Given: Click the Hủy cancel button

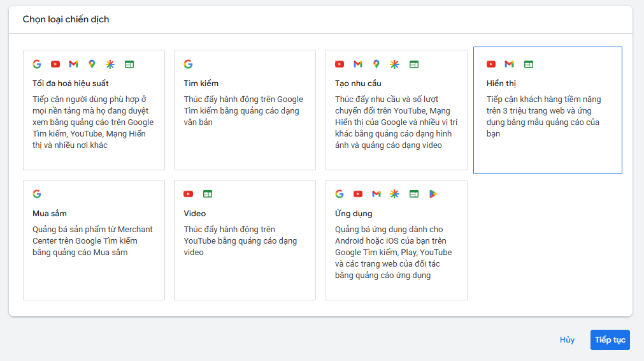Looking at the screenshot, I should pyautogui.click(x=567, y=340).
